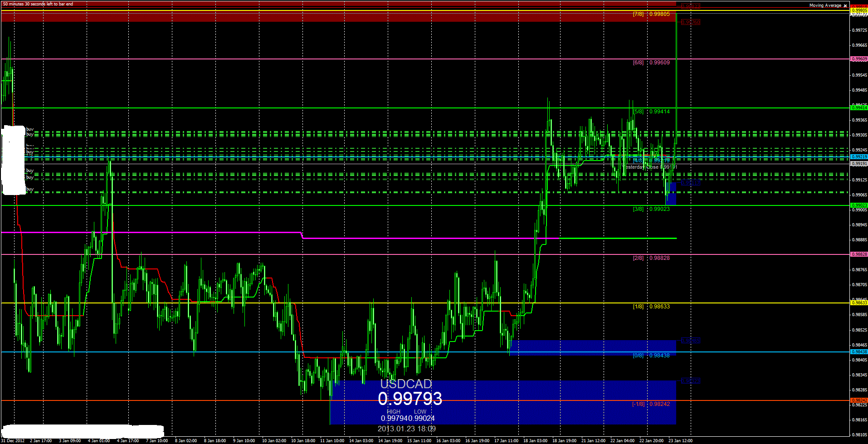
Task: Click the 14 Jan 19:00 date on time axis
Action: click(x=390, y=441)
